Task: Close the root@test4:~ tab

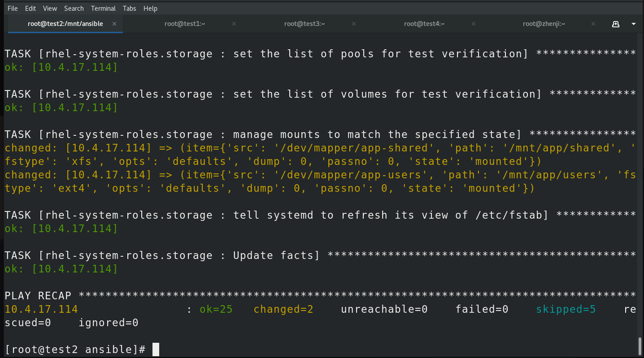Action: (473, 24)
